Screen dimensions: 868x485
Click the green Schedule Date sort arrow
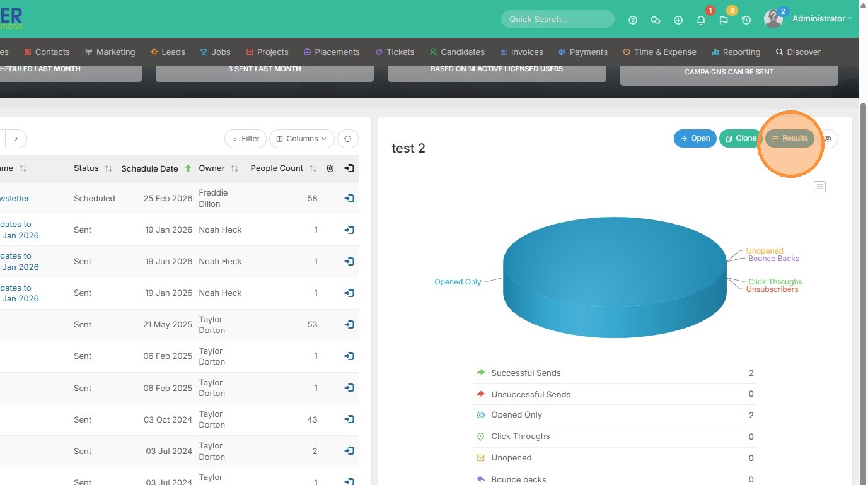(188, 168)
